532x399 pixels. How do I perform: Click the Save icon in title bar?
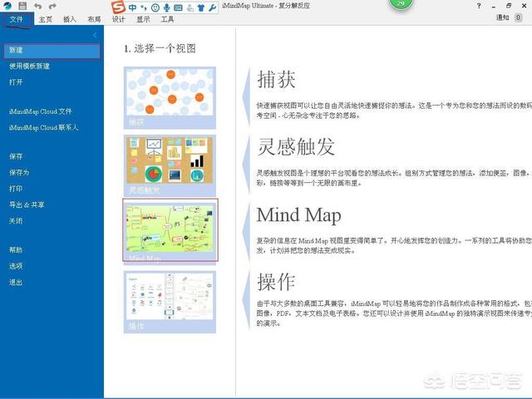(x=22, y=6)
